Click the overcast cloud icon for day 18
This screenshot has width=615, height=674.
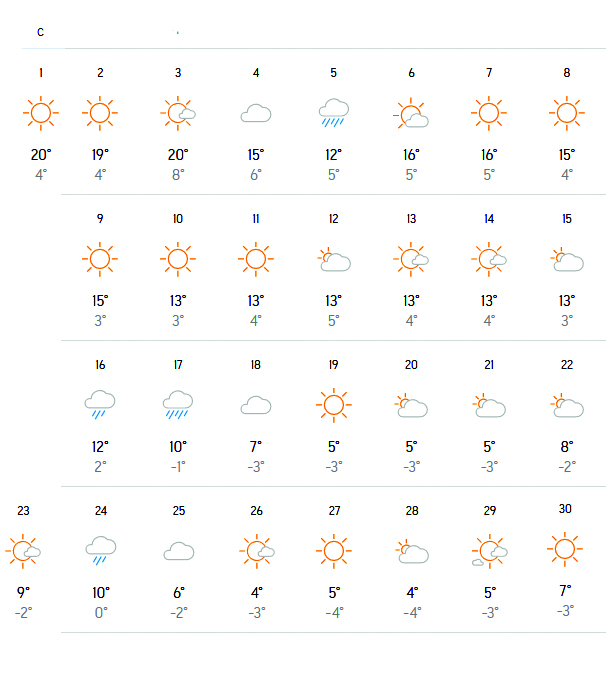[256, 405]
